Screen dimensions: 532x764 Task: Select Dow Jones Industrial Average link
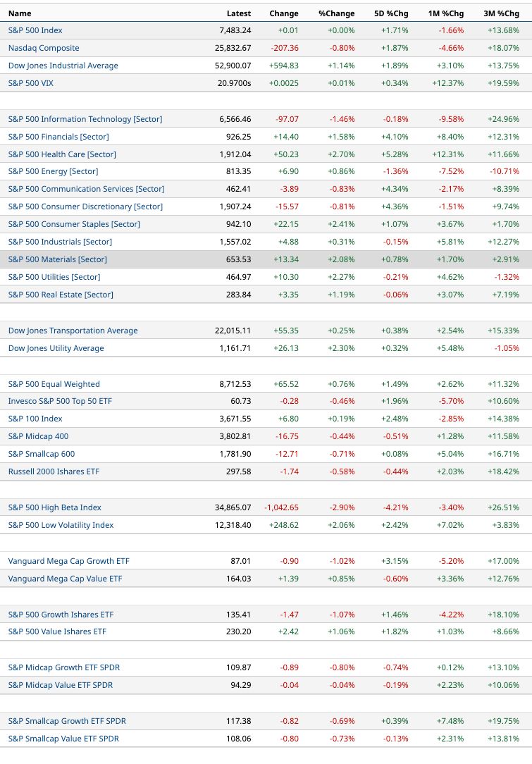coord(63,66)
